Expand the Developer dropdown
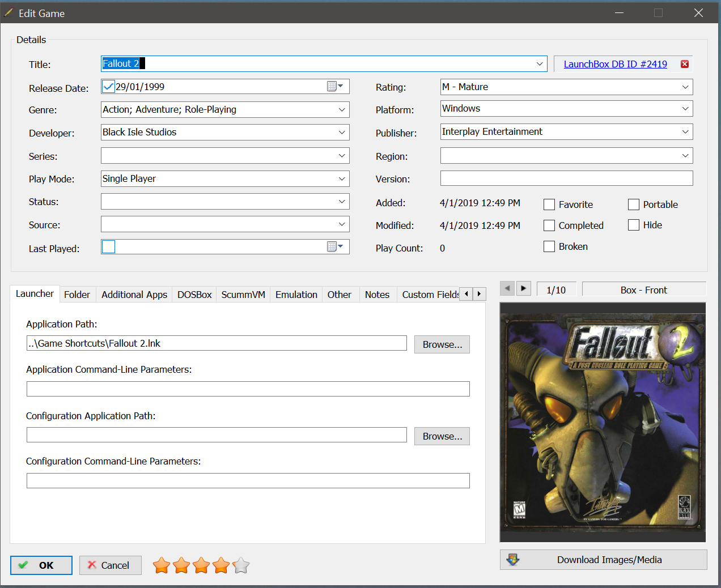 point(342,132)
